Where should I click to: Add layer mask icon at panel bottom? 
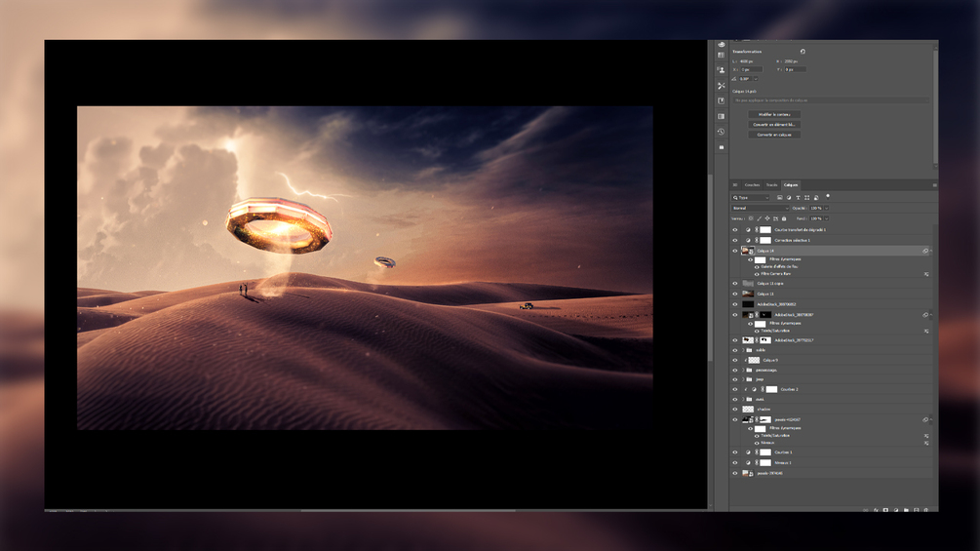[885, 510]
